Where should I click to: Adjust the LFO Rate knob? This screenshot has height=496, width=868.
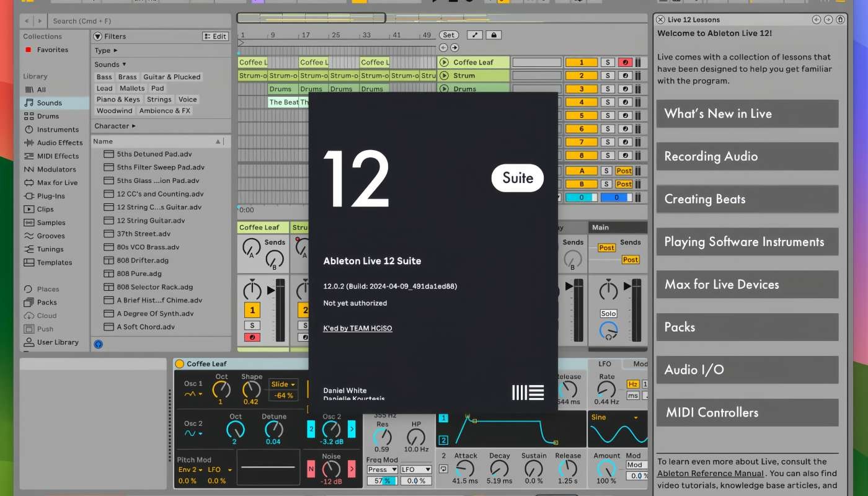point(606,389)
